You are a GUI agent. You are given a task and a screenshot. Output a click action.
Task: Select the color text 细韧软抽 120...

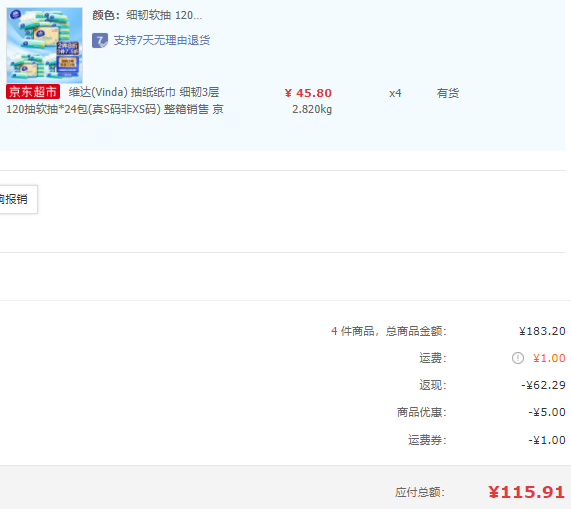(x=164, y=15)
